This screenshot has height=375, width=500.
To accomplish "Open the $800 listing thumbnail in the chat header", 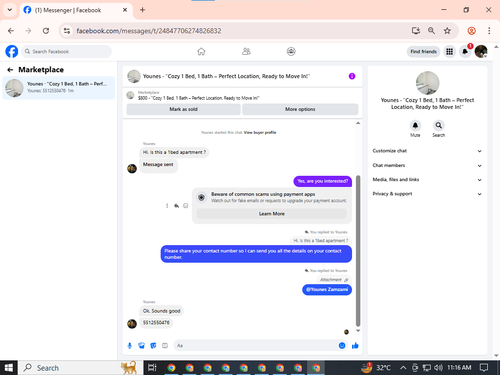I will (130, 95).
